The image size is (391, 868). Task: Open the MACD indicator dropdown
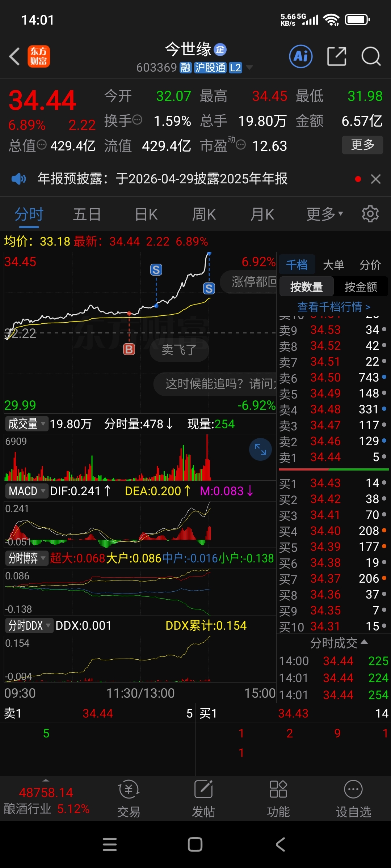[x=27, y=491]
